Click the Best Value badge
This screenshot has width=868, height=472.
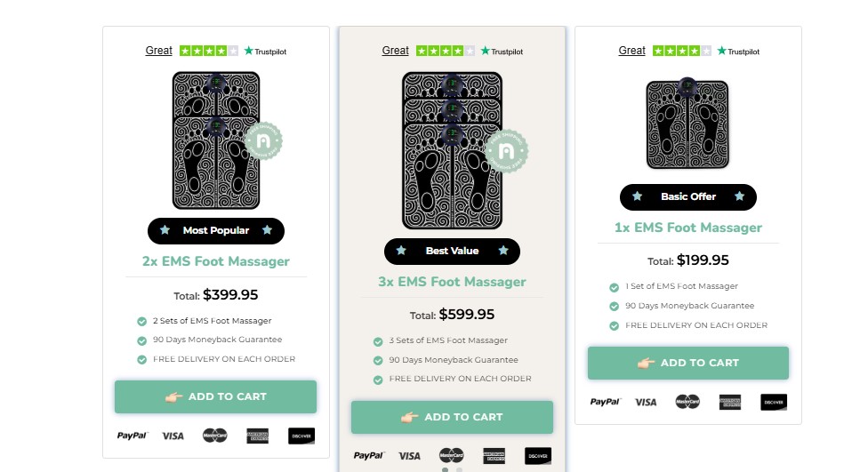(x=452, y=251)
